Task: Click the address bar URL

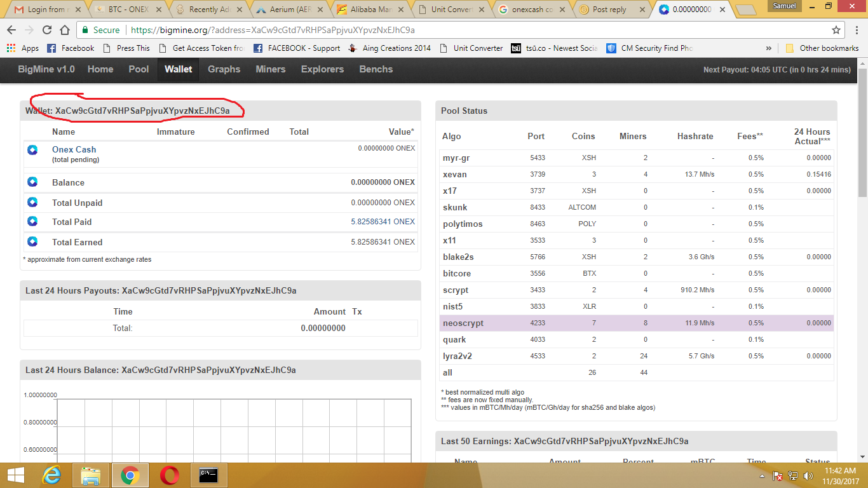Action: pyautogui.click(x=272, y=30)
